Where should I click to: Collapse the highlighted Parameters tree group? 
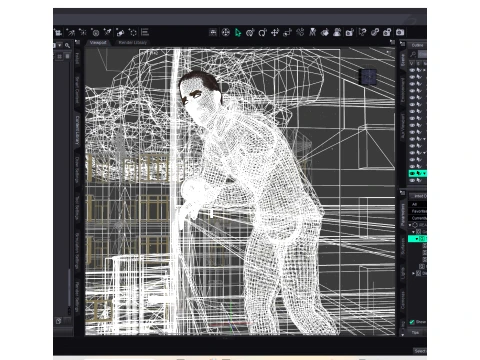417,239
